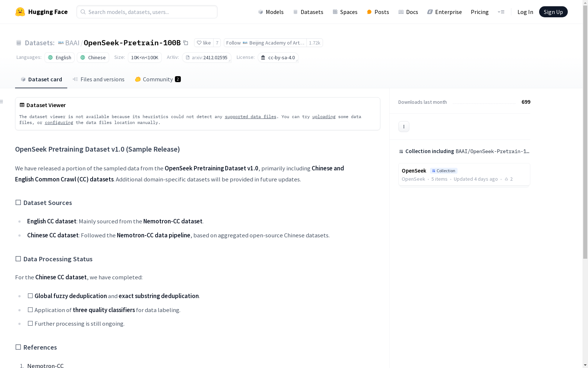588x368 pixels.
Task: Open Docs in the top navigation
Action: coord(408,12)
